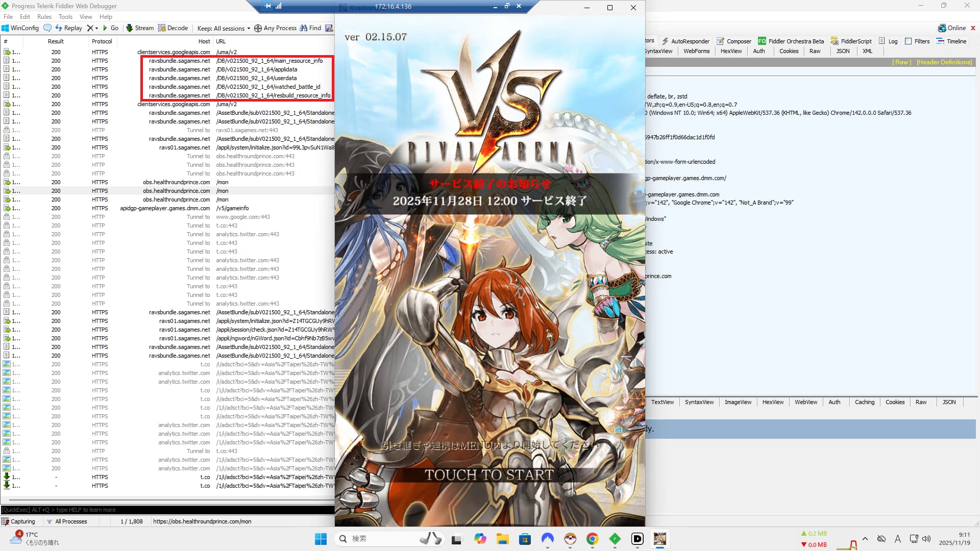Click the Any Process target icon

click(x=258, y=28)
